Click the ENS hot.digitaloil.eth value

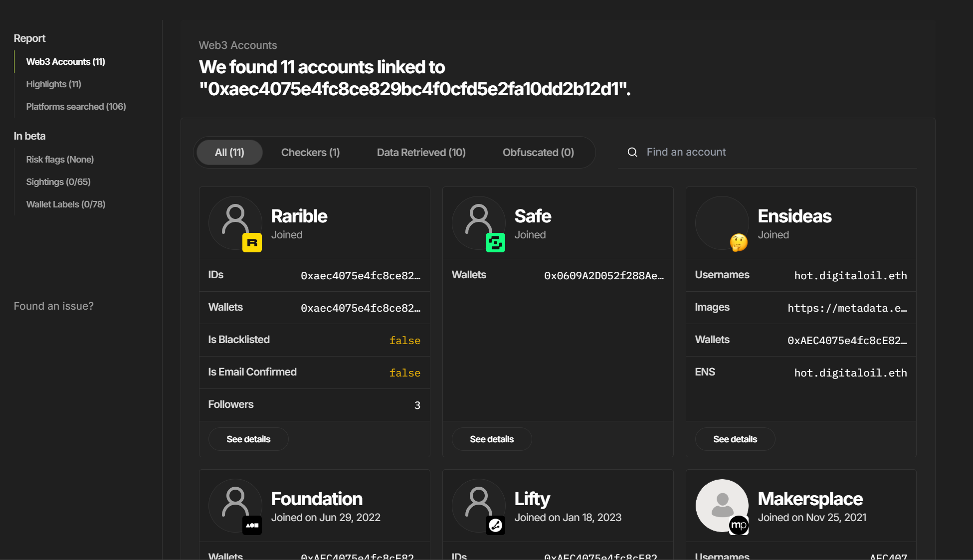point(850,373)
